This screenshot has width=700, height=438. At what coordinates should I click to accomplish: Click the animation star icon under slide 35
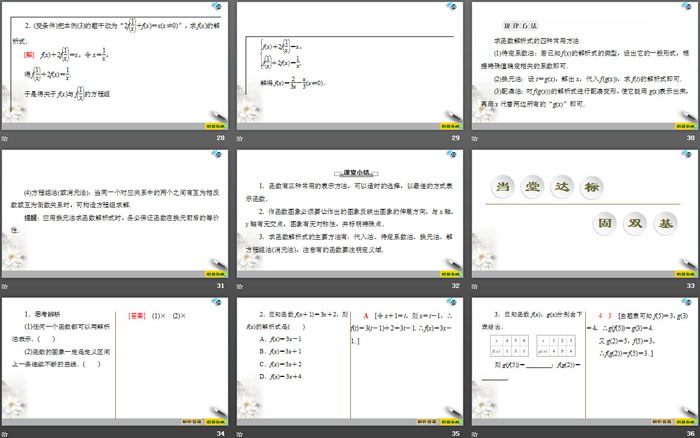240,434
